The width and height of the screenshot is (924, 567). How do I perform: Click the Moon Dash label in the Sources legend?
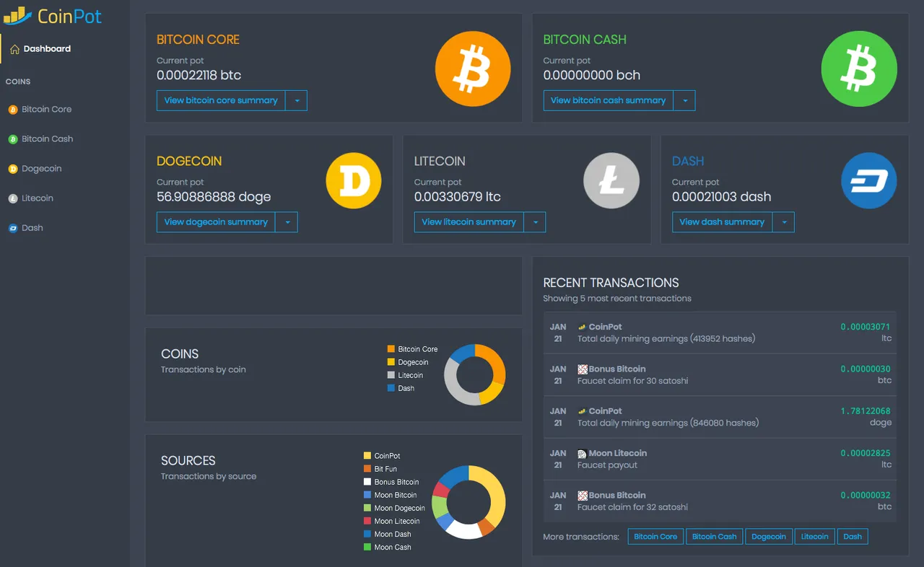tap(393, 535)
